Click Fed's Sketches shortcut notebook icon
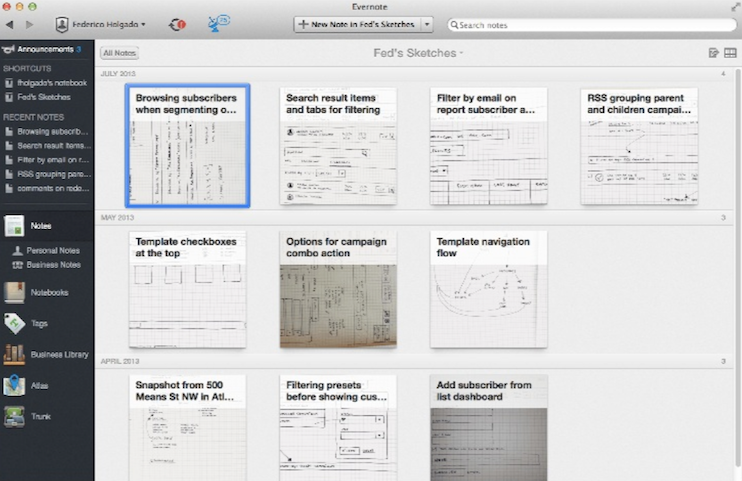Viewport: 742px width, 481px height. (9, 98)
